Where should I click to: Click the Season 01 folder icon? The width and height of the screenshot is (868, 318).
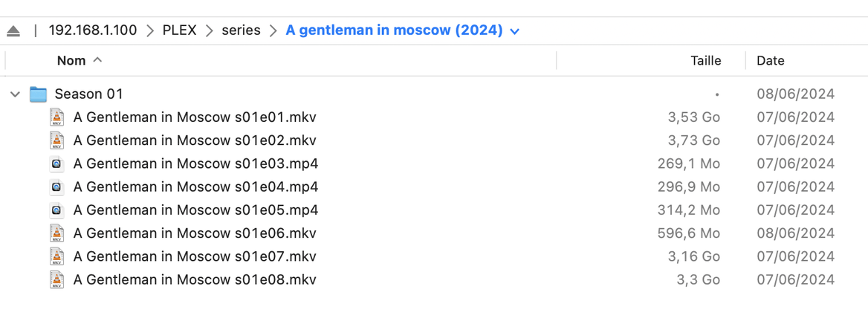39,94
